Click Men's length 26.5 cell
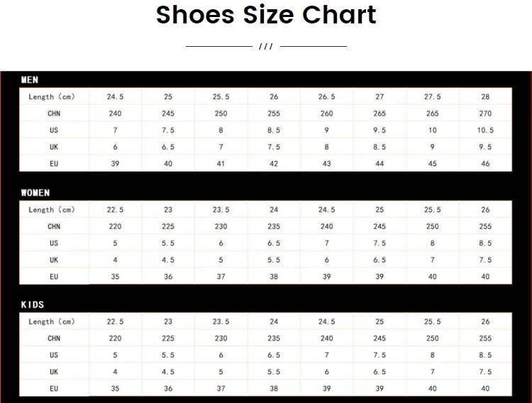The image size is (532, 403). 326,96
